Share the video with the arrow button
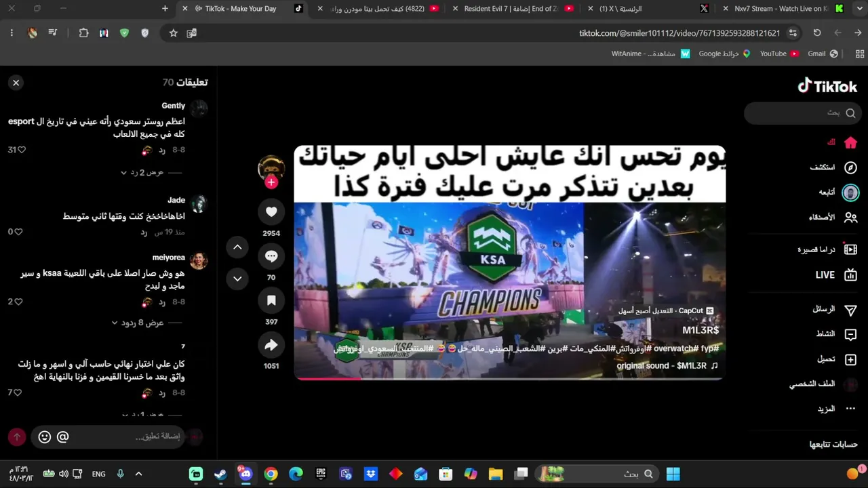 (271, 345)
